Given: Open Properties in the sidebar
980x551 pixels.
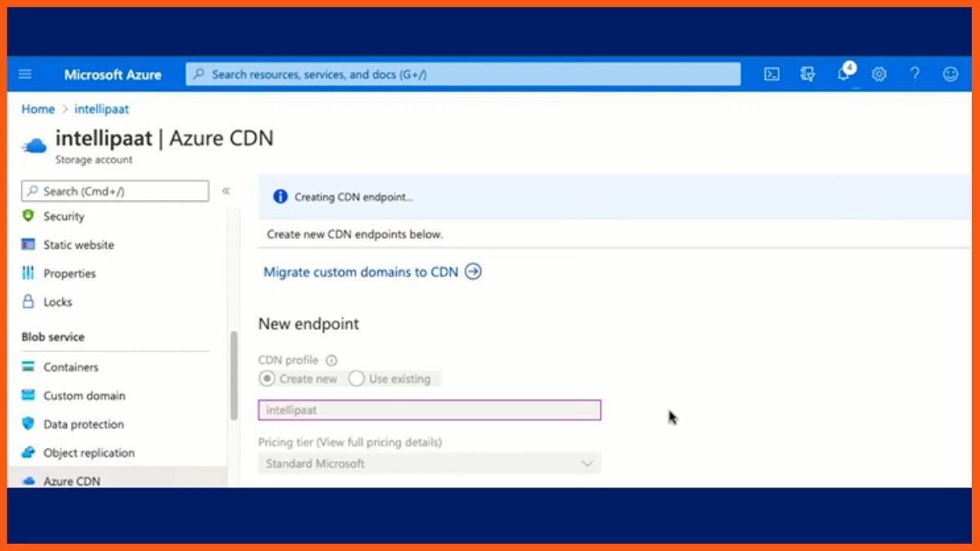Looking at the screenshot, I should tap(69, 273).
